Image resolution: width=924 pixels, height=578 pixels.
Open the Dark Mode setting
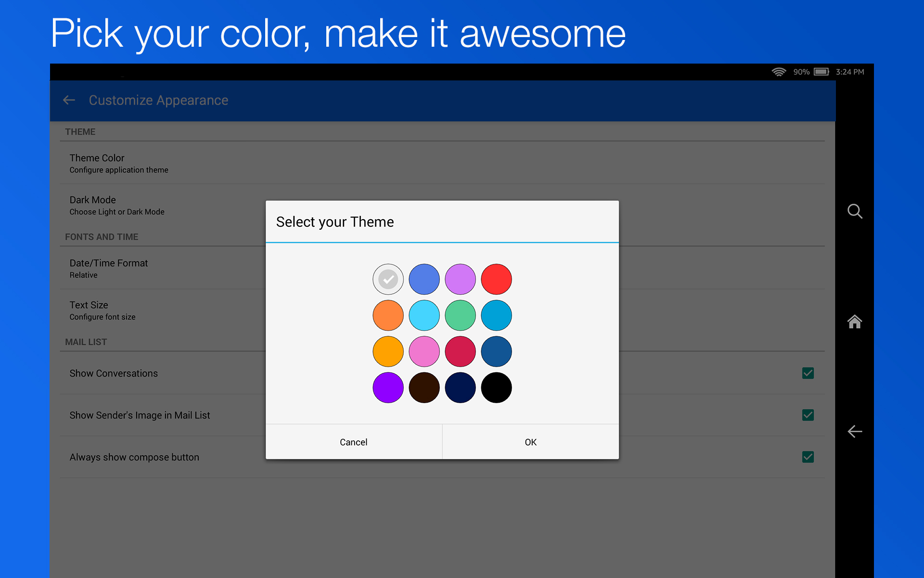pos(159,205)
